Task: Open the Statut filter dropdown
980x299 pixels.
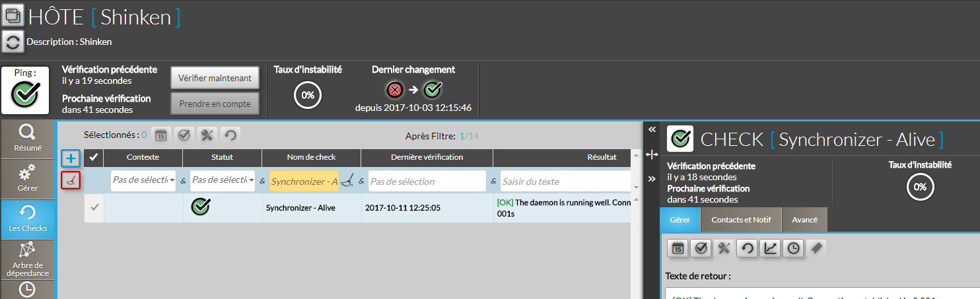Action: tap(223, 181)
